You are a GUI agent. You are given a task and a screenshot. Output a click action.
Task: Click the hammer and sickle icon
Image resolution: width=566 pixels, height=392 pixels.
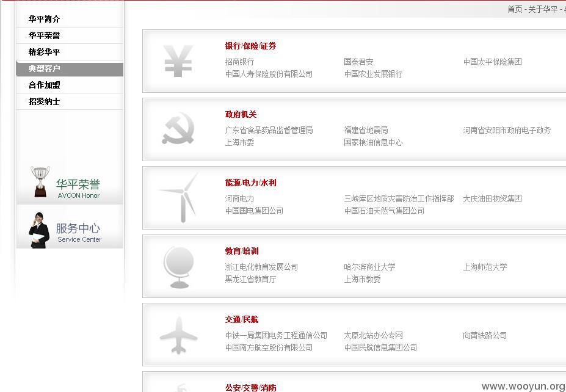[178, 128]
